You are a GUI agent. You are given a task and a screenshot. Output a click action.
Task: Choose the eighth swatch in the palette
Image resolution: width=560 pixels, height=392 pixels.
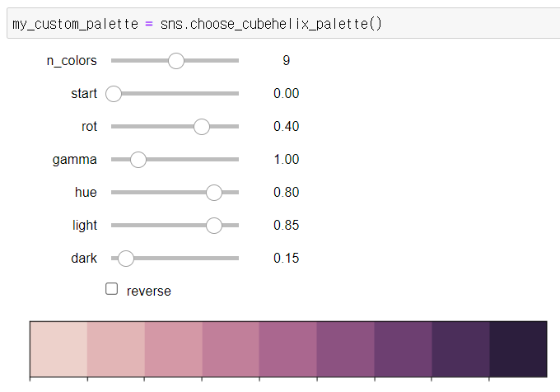tap(460, 349)
